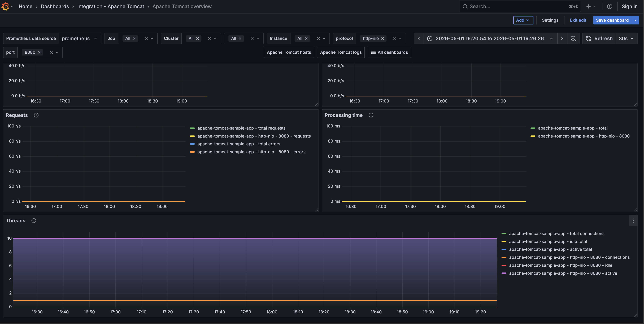
Task: Click purple swatch for http-nio 8080 active
Action: coord(504,274)
